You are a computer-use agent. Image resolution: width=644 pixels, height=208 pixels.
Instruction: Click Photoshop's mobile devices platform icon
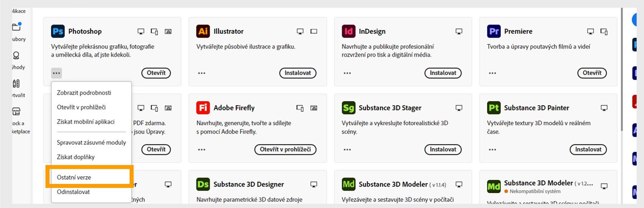coord(154,31)
